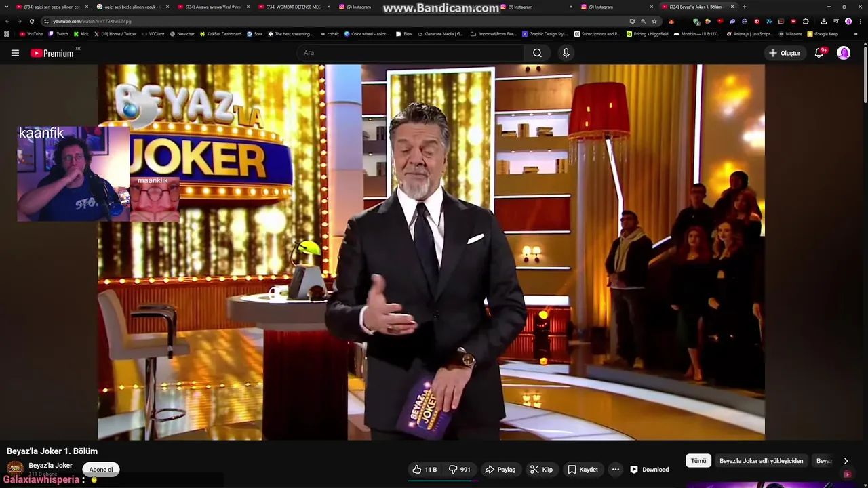Bookmark this page with the star
The image size is (868, 488).
tap(654, 21)
